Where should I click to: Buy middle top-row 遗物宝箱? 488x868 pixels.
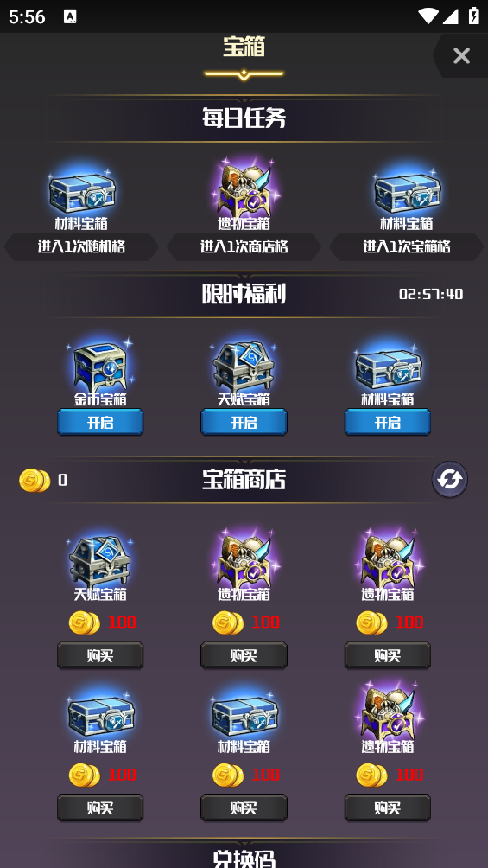244,655
